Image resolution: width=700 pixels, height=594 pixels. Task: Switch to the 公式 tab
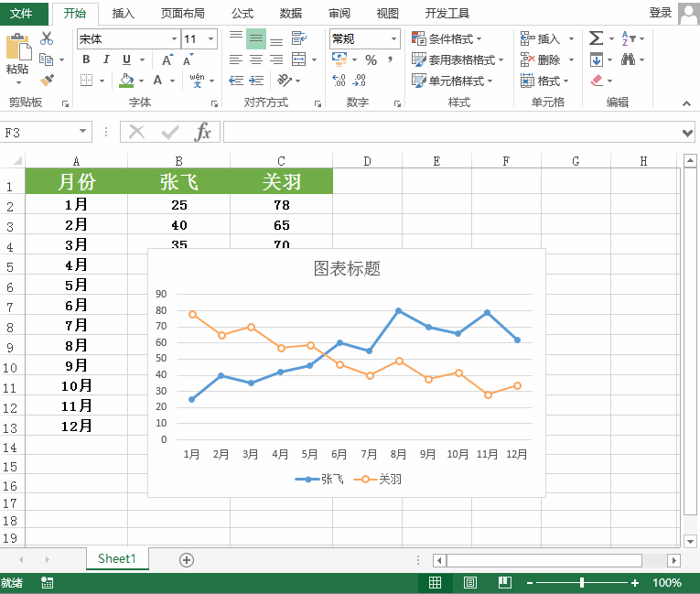(x=242, y=14)
